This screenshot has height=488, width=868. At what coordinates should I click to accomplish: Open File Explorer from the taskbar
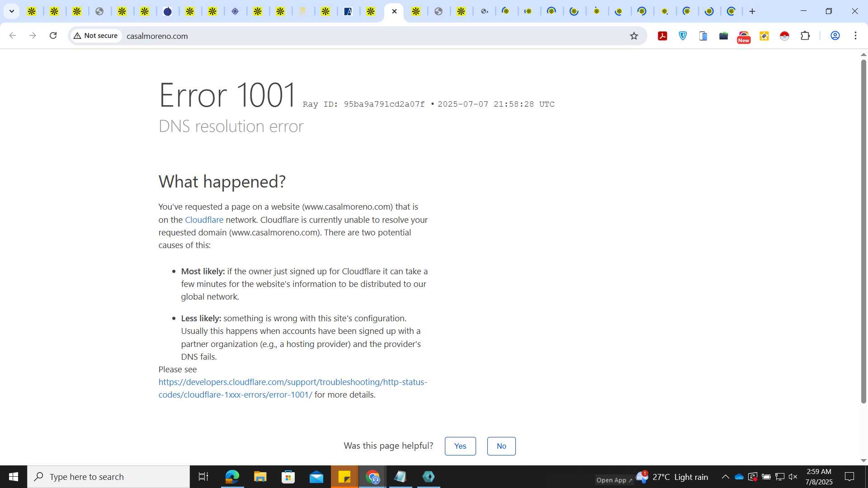pyautogui.click(x=260, y=477)
